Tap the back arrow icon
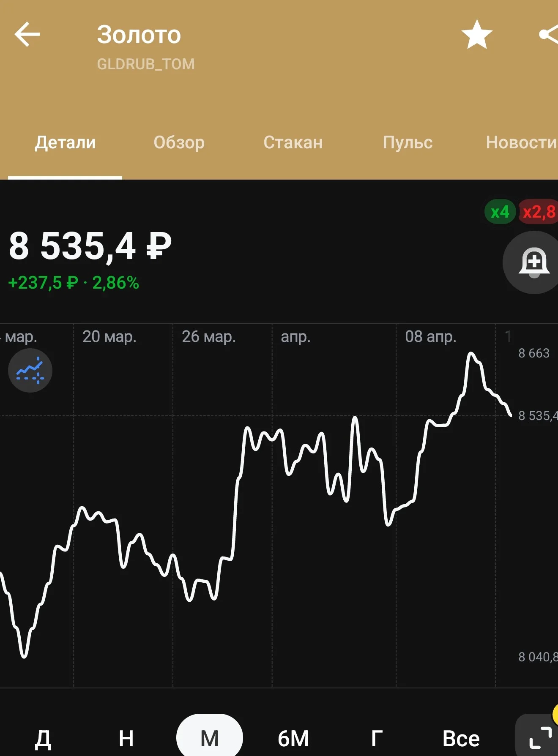The image size is (558, 756). pyautogui.click(x=27, y=34)
